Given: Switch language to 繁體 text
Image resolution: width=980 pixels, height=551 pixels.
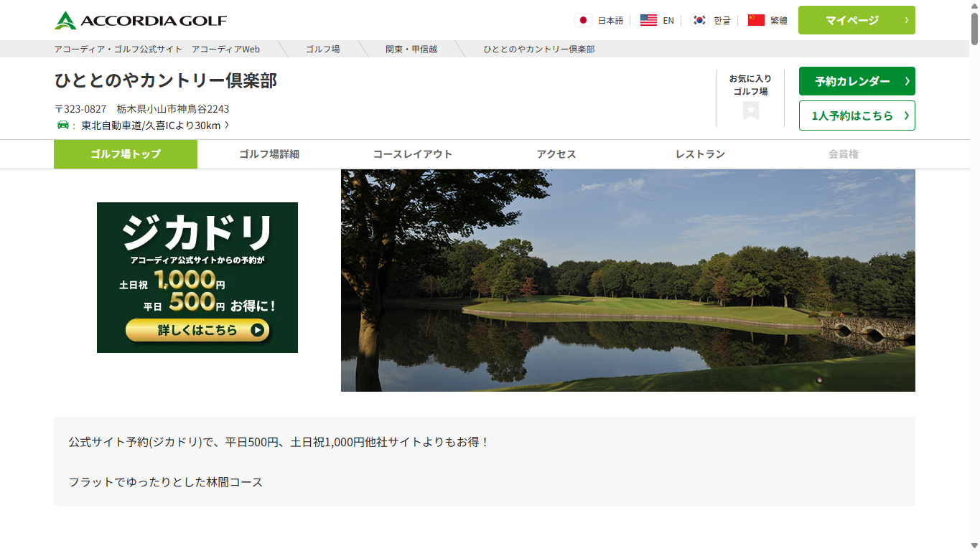Looking at the screenshot, I should pyautogui.click(x=779, y=20).
